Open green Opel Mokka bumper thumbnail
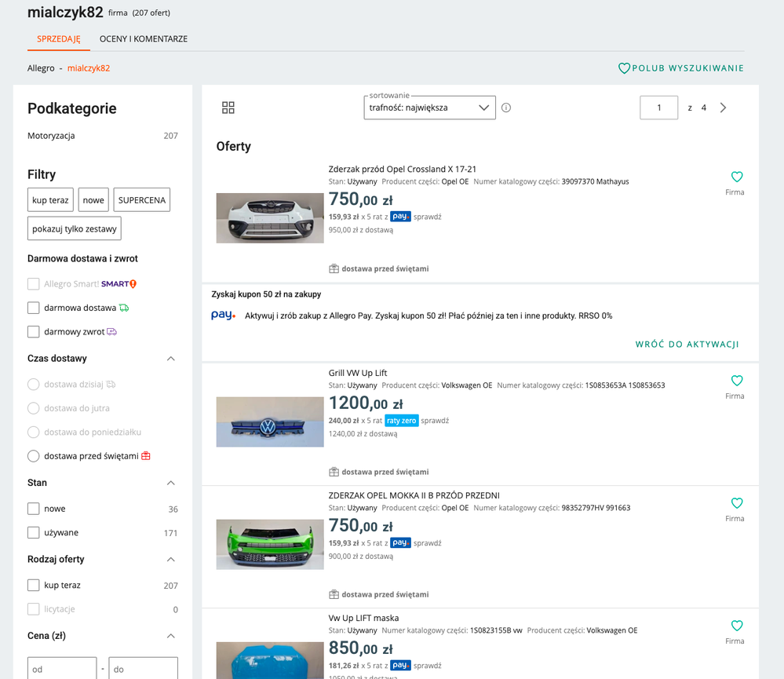Screen dimensions: 784x679 (x=270, y=545)
